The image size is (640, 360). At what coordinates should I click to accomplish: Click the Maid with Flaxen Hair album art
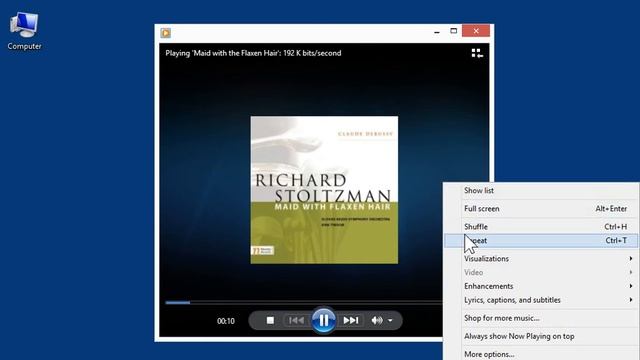click(324, 190)
